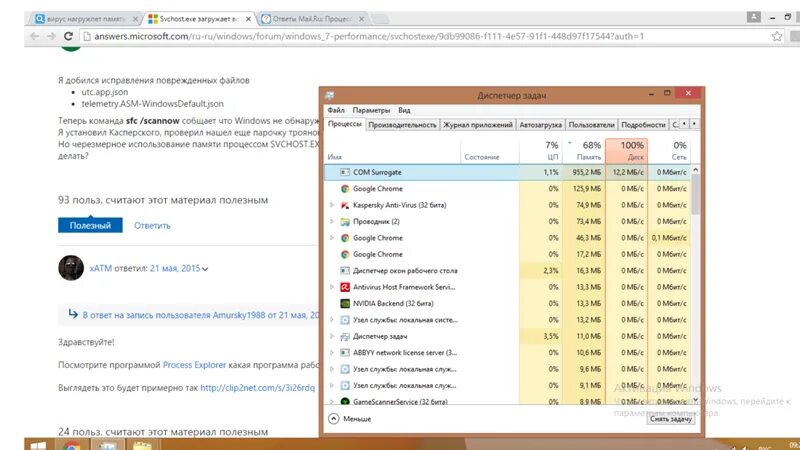Viewport: 800px width, 450px height.
Task: Go back in Chrome browser
Action: point(34,36)
